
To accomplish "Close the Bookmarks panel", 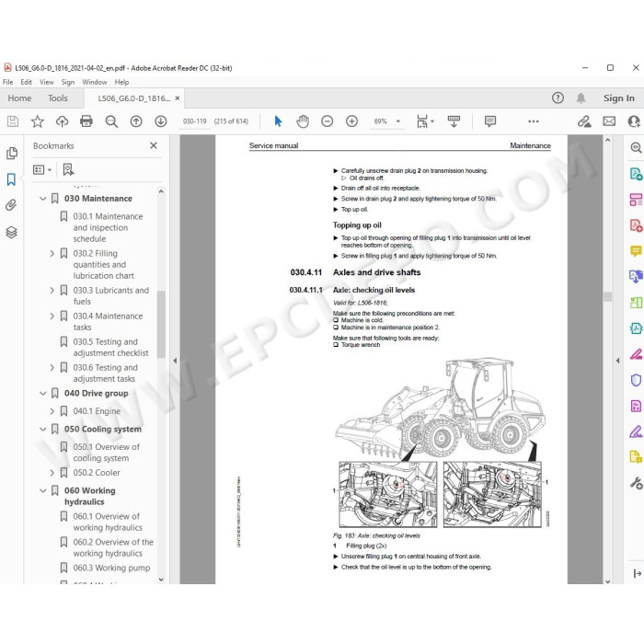I will 154,145.
